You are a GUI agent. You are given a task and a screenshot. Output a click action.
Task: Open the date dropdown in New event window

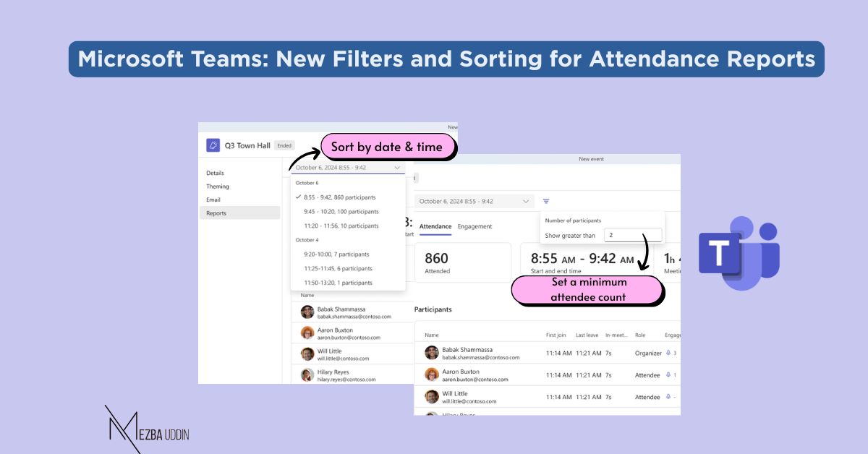pos(475,201)
